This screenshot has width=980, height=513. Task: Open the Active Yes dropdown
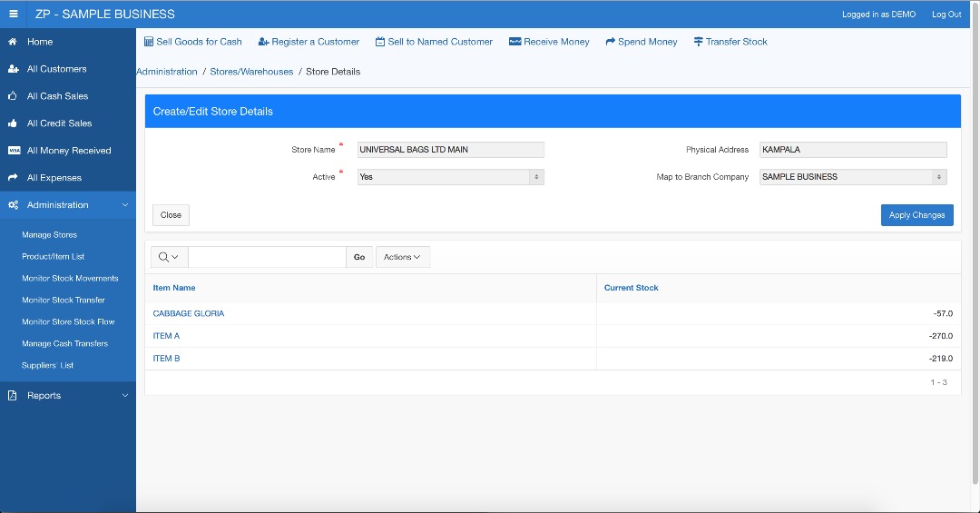coord(450,177)
